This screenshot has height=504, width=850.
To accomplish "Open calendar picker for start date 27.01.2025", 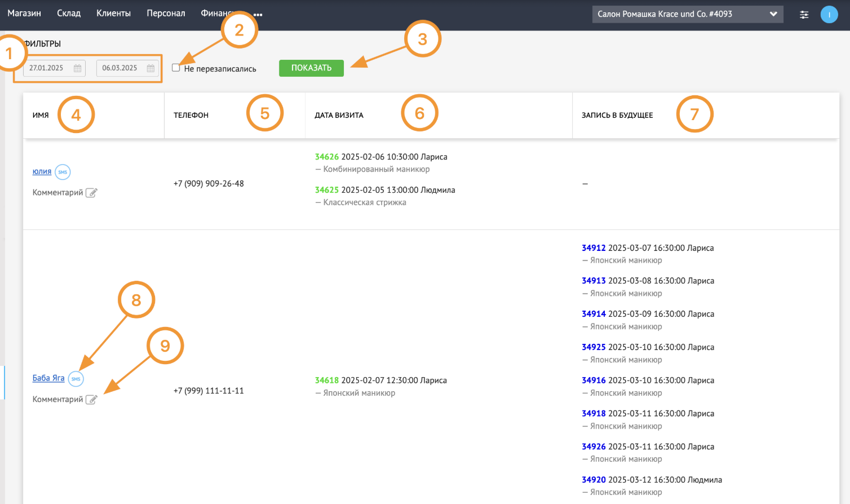I will pyautogui.click(x=78, y=68).
